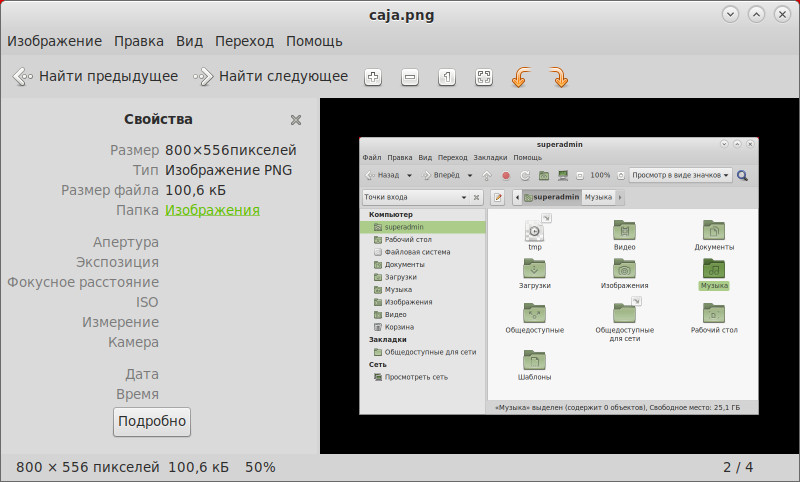Minimize the caja.png viewer window
Viewport: 800px width, 482px height.
tap(731, 14)
